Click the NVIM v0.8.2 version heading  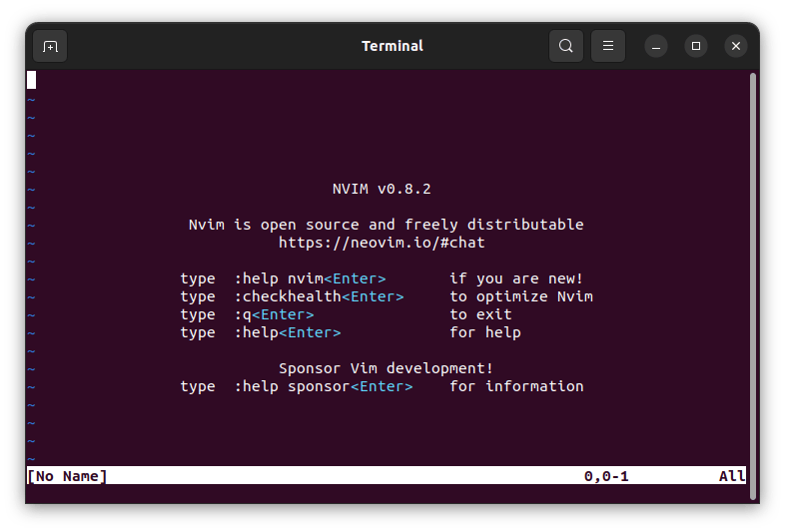[382, 189]
